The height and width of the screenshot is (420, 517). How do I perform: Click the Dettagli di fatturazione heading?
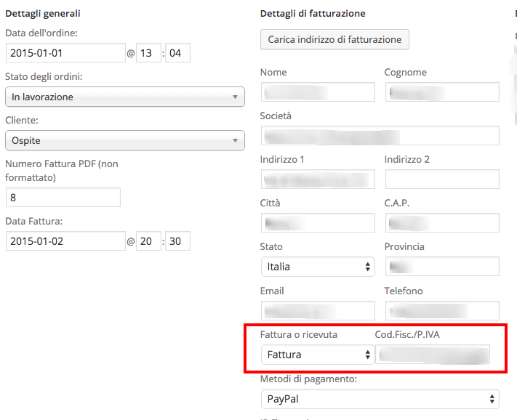(x=313, y=14)
